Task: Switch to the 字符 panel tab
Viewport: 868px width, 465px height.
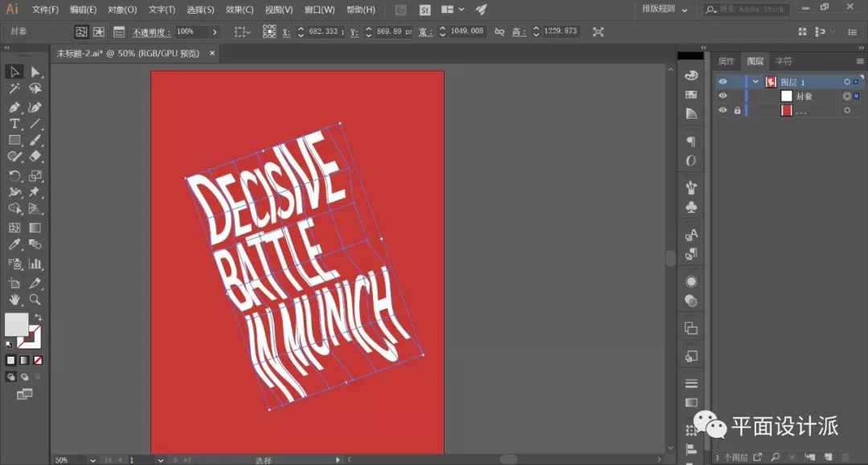Action: [784, 61]
